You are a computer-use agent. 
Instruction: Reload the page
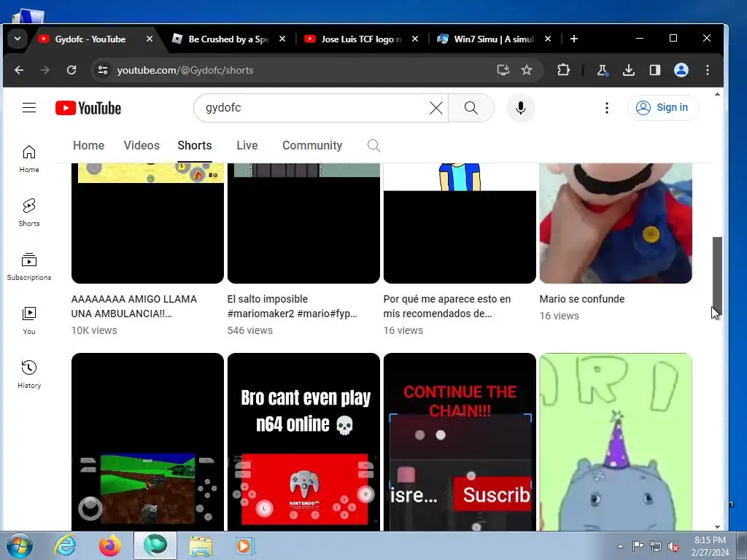71,70
